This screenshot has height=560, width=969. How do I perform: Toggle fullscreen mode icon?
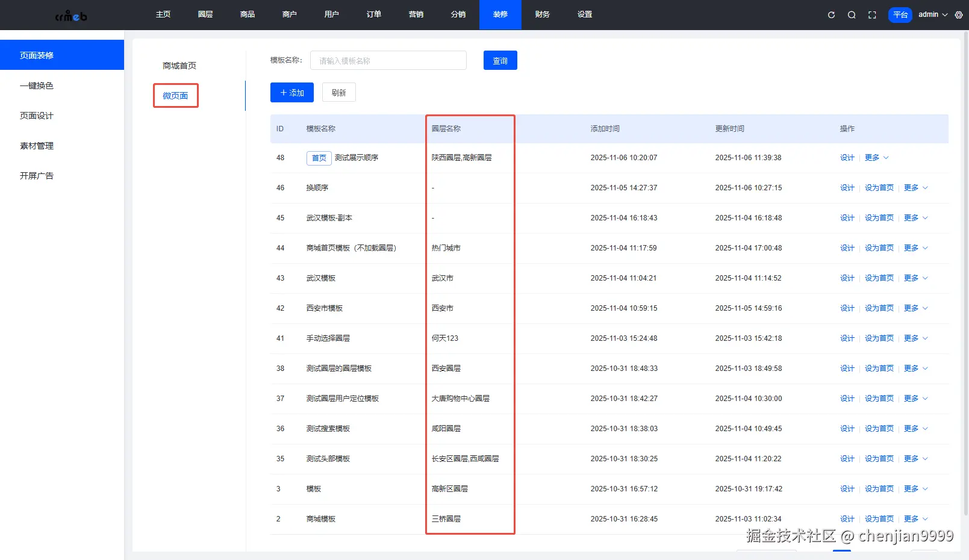click(872, 15)
